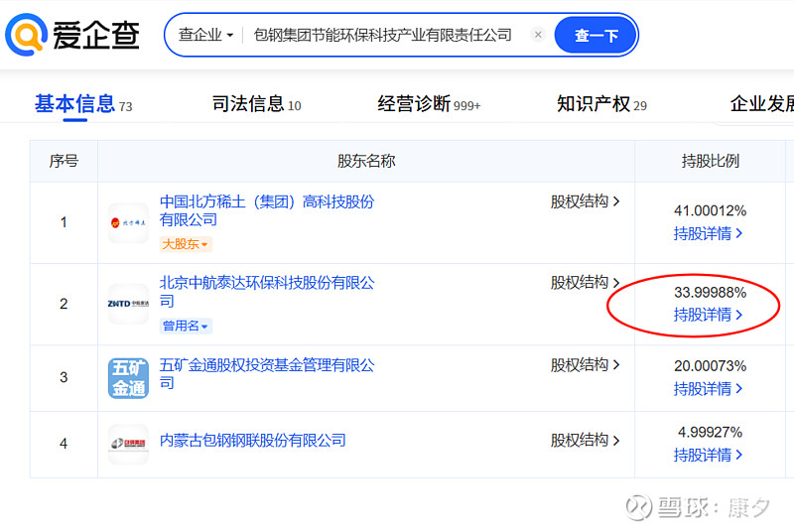The height and width of the screenshot is (532, 794).
Task: Open 五矿金通股权投资基金管理有限公司 link
Action: (267, 373)
